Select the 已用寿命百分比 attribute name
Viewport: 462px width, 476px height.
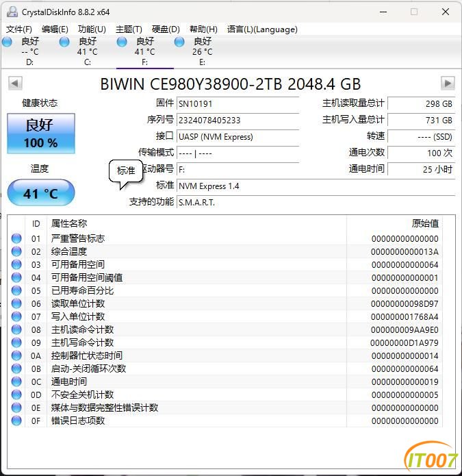pos(82,290)
